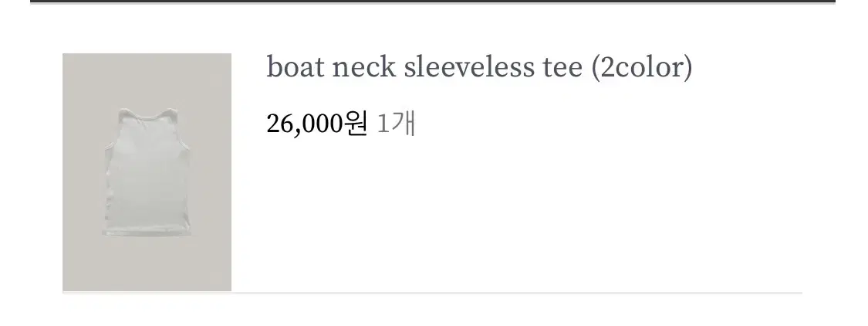Click the divider line below the product row
The image size is (868, 326).
pos(432,293)
